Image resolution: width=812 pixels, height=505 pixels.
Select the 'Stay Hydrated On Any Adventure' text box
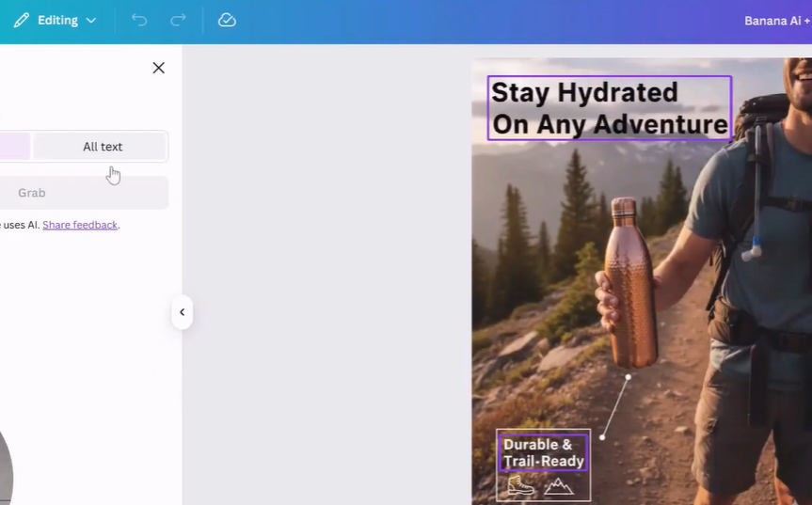pos(609,108)
